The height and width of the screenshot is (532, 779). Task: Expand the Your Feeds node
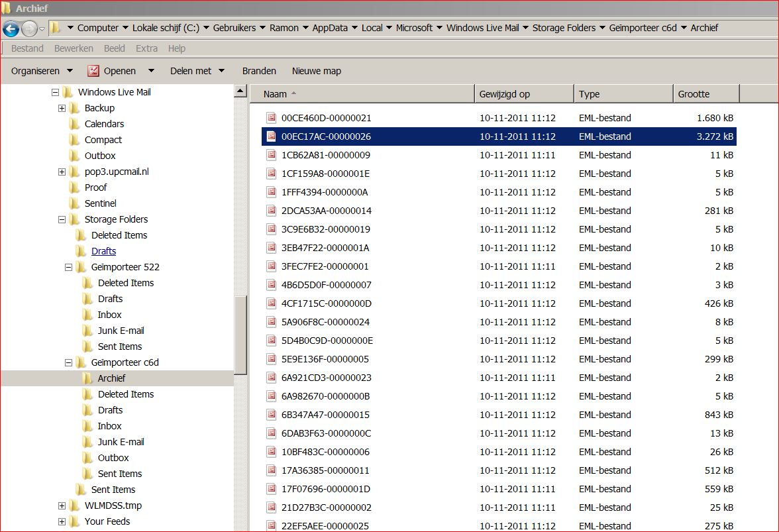[62, 521]
